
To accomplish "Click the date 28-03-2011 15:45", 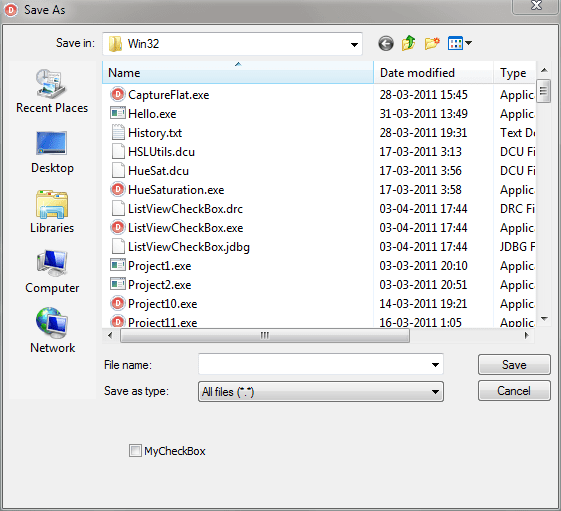I will 423,94.
